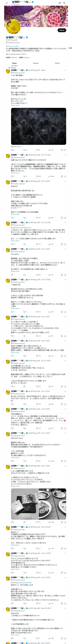Bookmark the pinned May 6 post
This screenshot has height=644, width=72.
coord(62,150)
